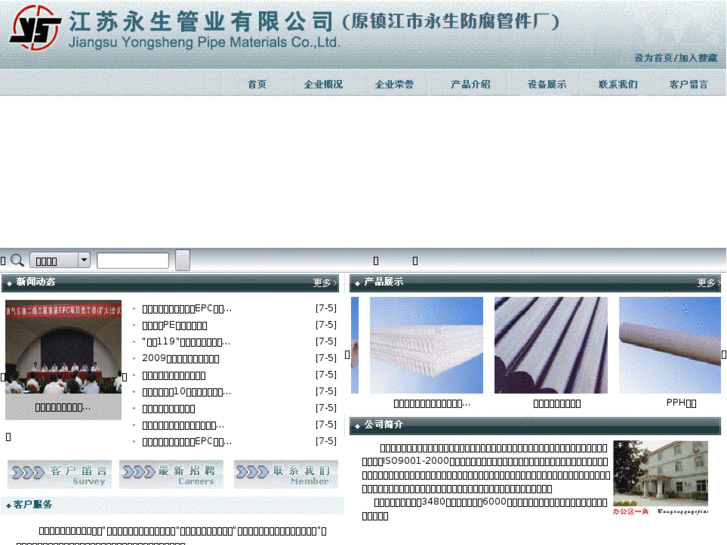Open last news item ending with EPC

[187, 442]
